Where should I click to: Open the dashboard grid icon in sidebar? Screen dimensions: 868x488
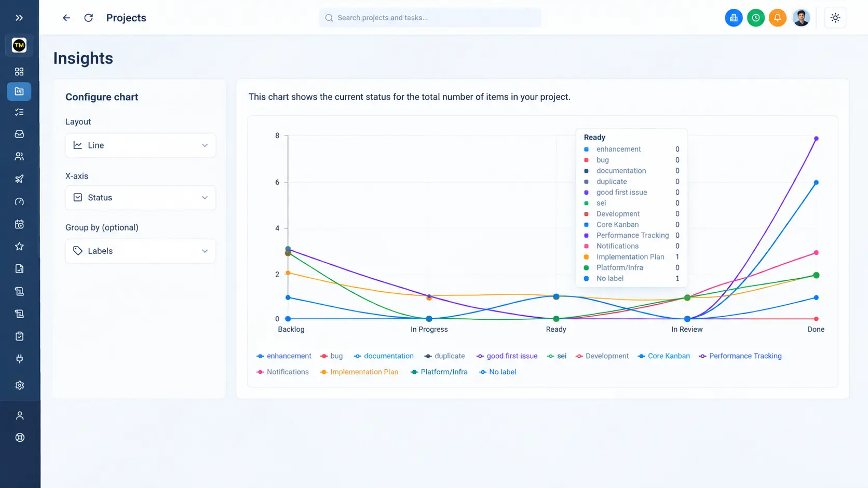(x=19, y=72)
